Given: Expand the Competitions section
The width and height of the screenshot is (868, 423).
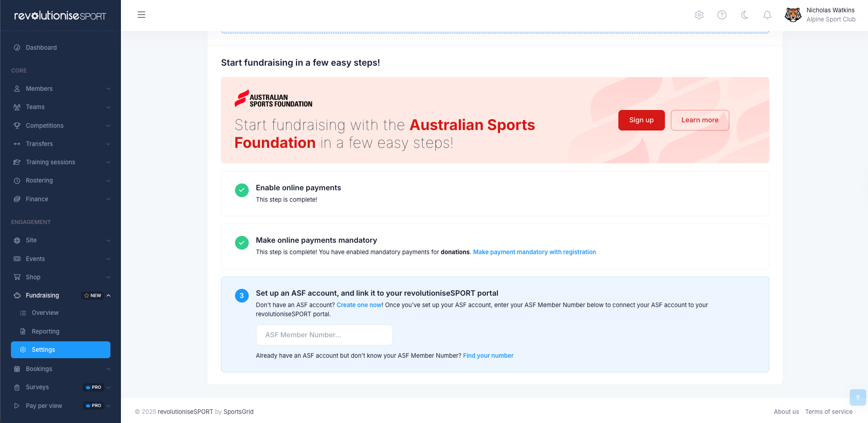Looking at the screenshot, I should point(61,125).
